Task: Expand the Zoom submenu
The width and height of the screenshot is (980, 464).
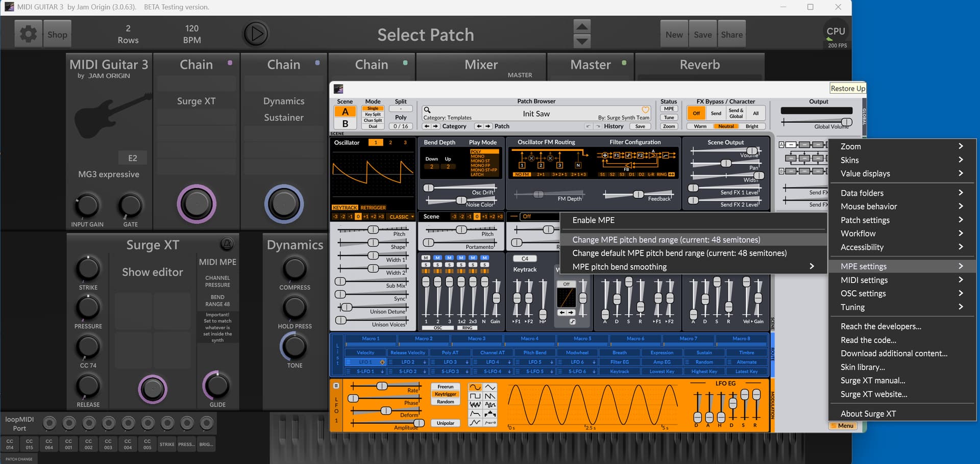Action: [x=902, y=146]
